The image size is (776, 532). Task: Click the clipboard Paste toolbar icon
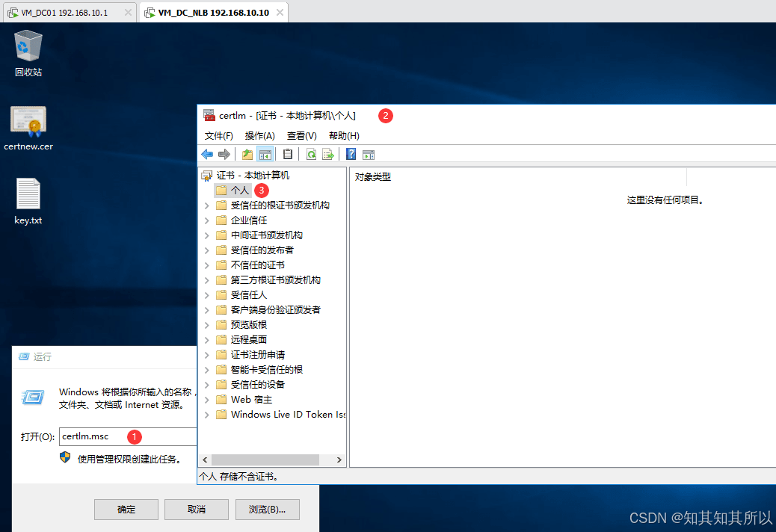coord(288,154)
